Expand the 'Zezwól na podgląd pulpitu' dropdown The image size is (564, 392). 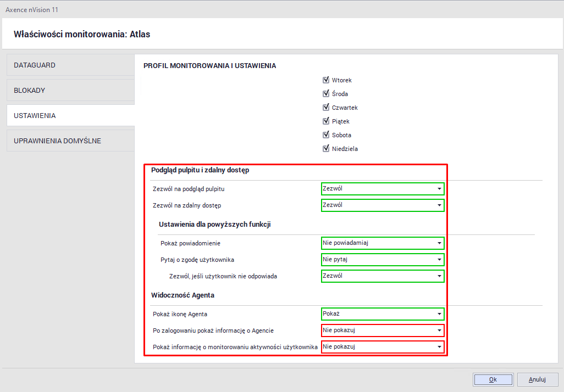coord(383,189)
